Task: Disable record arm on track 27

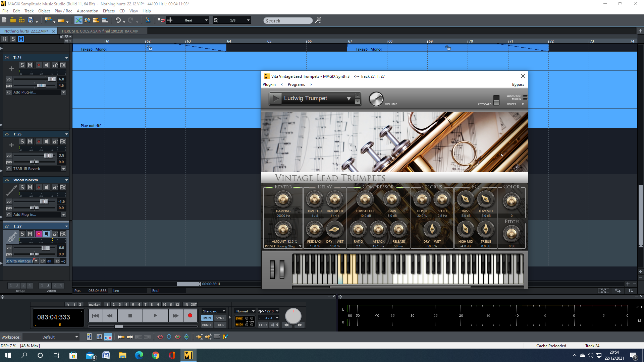Action: coord(39,234)
